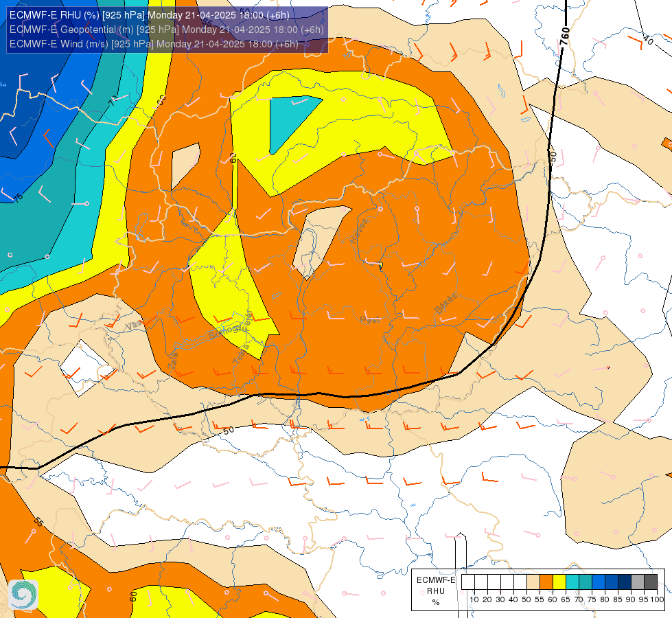Click the legend value 30
The image size is (672, 618).
click(x=500, y=599)
